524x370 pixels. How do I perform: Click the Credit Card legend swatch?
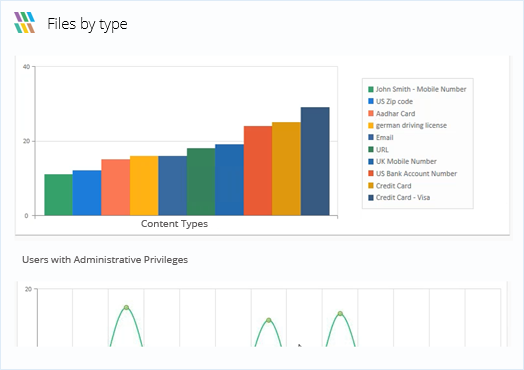[x=371, y=186]
